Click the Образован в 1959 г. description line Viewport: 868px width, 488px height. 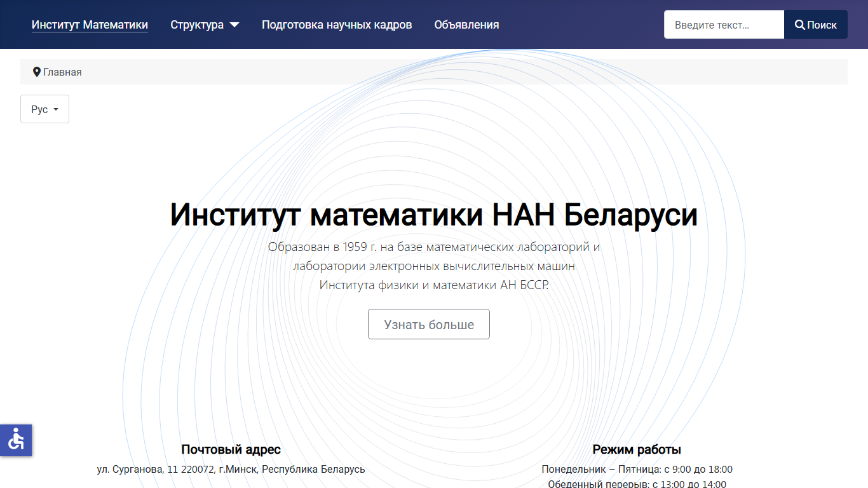coord(434,247)
